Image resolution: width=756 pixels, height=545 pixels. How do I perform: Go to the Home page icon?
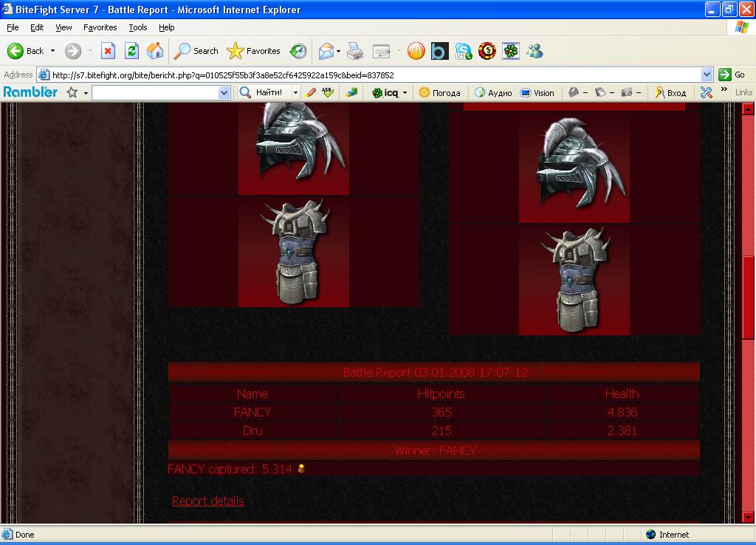pyautogui.click(x=155, y=51)
